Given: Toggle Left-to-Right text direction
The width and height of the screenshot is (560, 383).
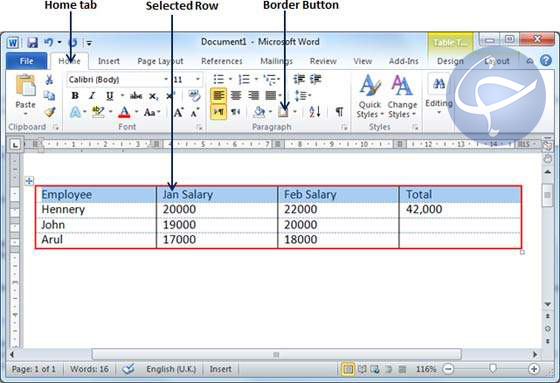Looking at the screenshot, I should click(219, 112).
